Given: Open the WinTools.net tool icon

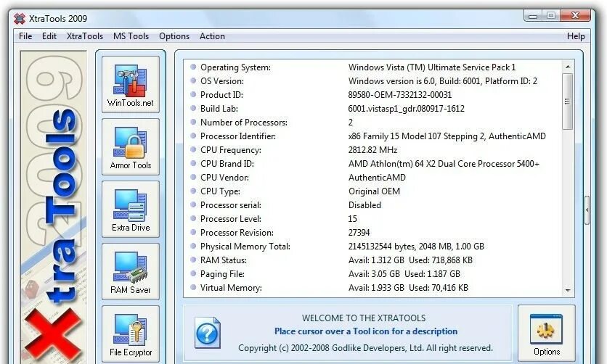Looking at the screenshot, I should click(131, 85).
